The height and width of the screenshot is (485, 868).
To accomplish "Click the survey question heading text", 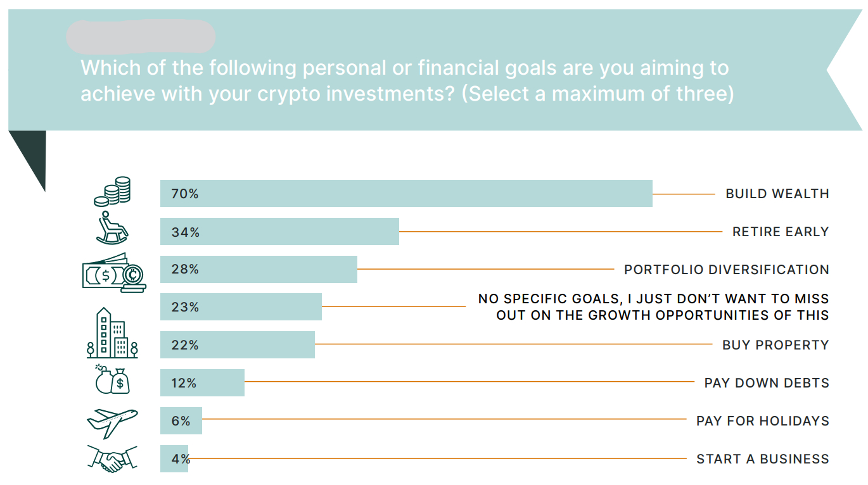I will point(407,80).
